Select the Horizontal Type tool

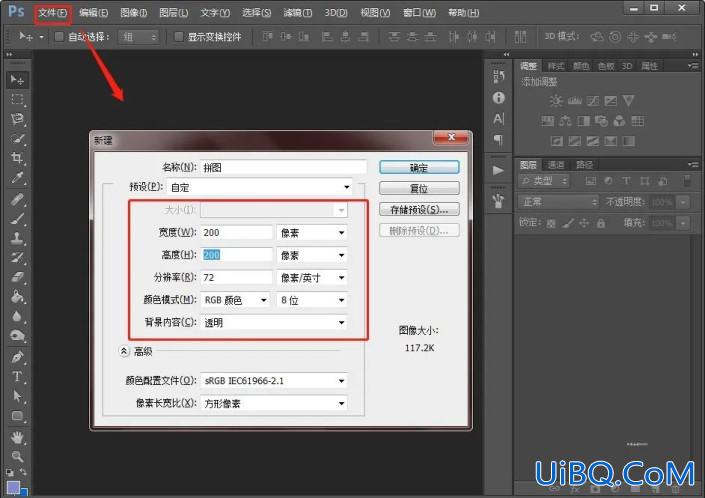(17, 377)
